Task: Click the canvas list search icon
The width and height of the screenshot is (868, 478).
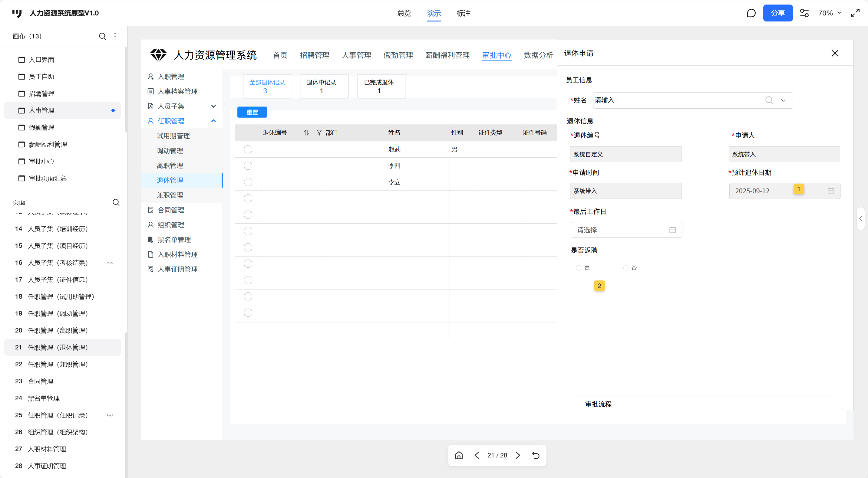Action: 102,36
